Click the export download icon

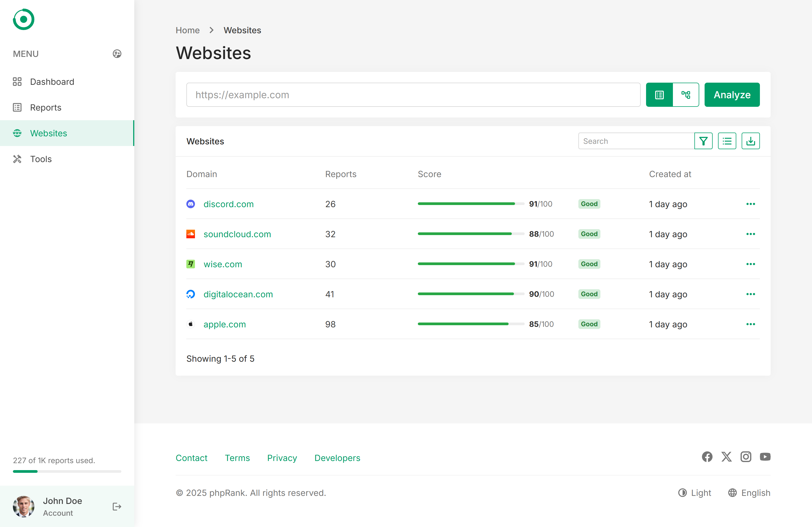pyautogui.click(x=750, y=141)
